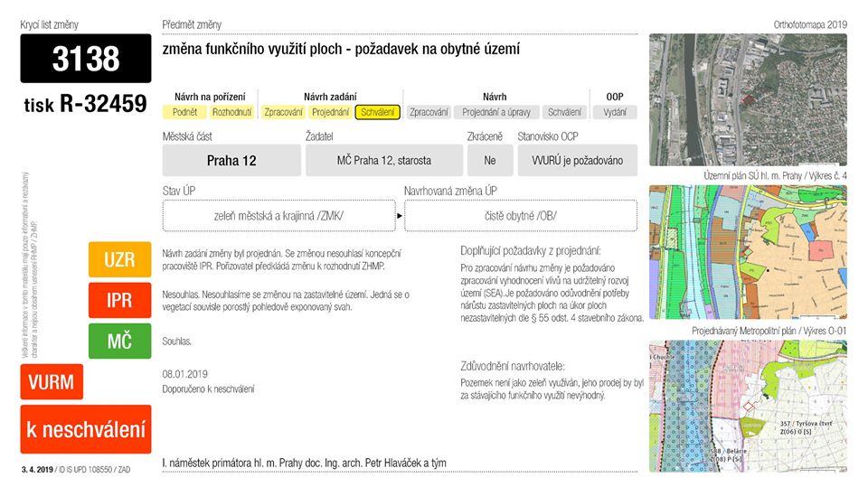Screen dimensions: 868x487
Task: Click the zeleň městská a krajinná /ZMK/ field
Action: (x=278, y=216)
